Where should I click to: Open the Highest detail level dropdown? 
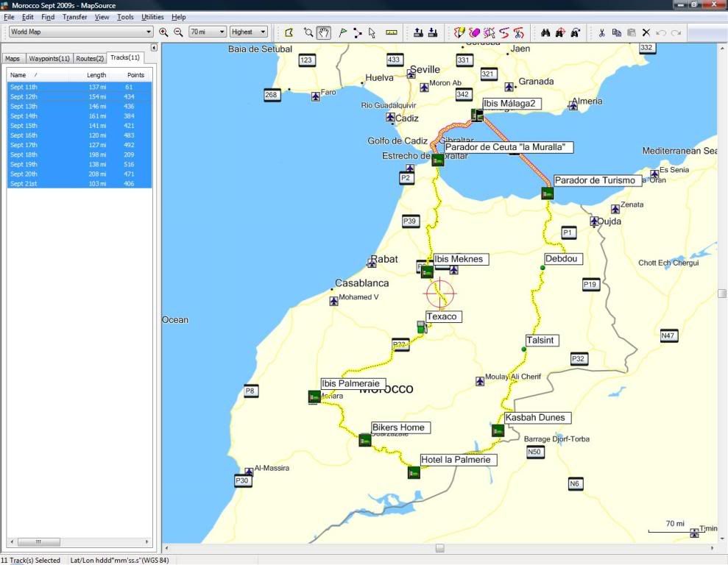point(249,32)
